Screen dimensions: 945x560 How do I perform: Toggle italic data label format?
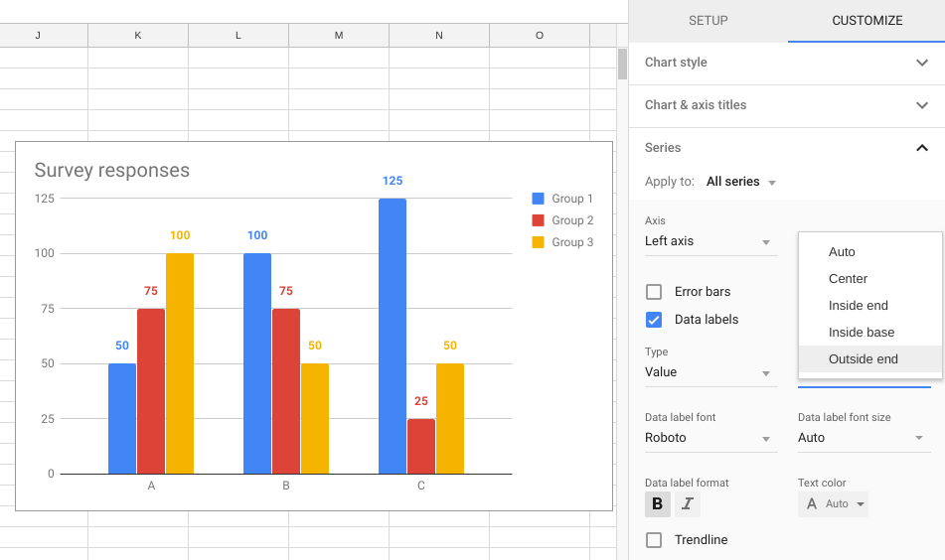tap(687, 504)
